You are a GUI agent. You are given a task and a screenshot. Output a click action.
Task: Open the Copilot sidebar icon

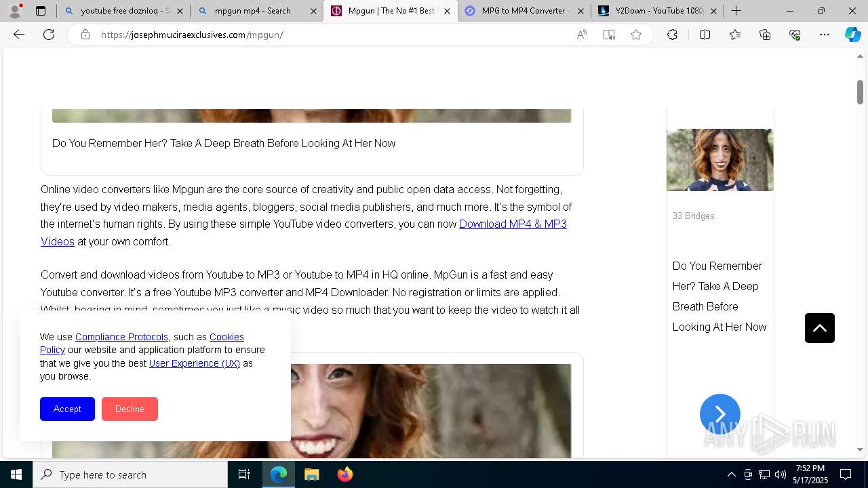[x=852, y=35]
